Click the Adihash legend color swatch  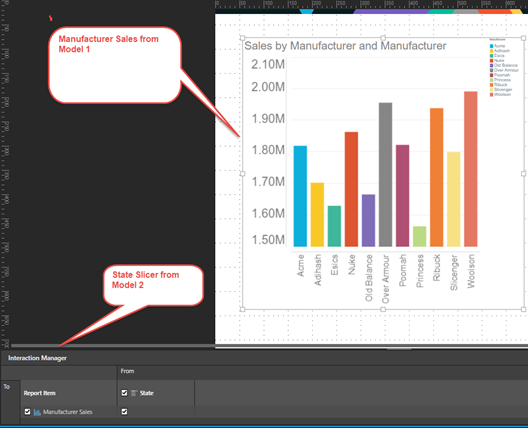(x=492, y=51)
